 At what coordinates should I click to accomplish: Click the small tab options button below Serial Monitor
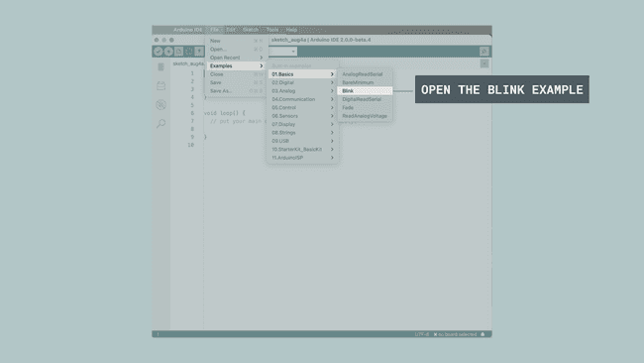point(484,63)
